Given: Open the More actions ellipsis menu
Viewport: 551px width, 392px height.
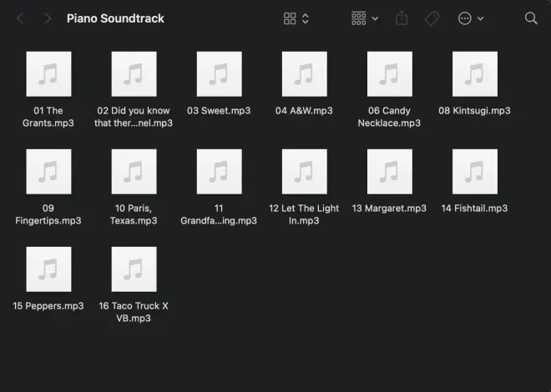Looking at the screenshot, I should [x=471, y=18].
